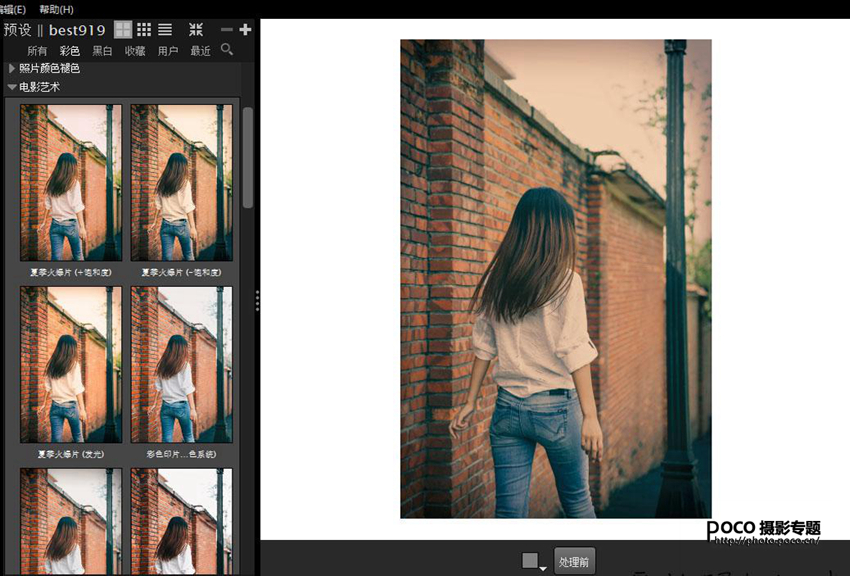Screen dimensions: 850x576
Task: Click label text 彩色印片...色系统)
Action: [182, 454]
